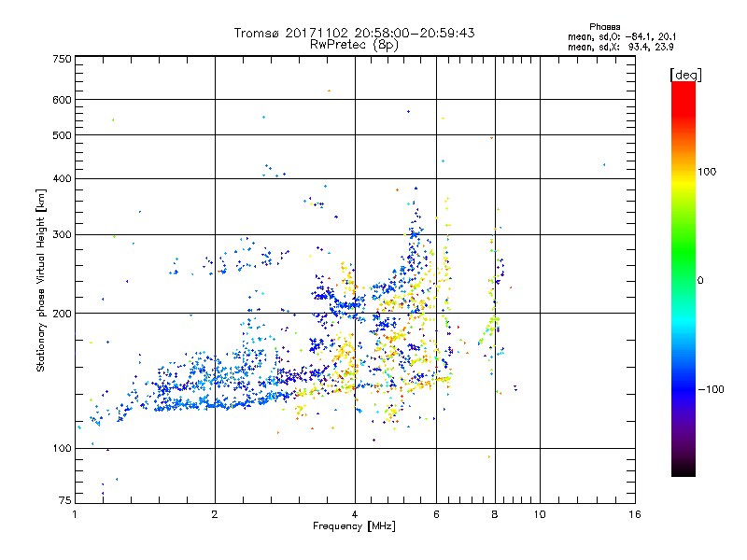Click the 'Frequency [MHz]' x-axis label

point(354,526)
